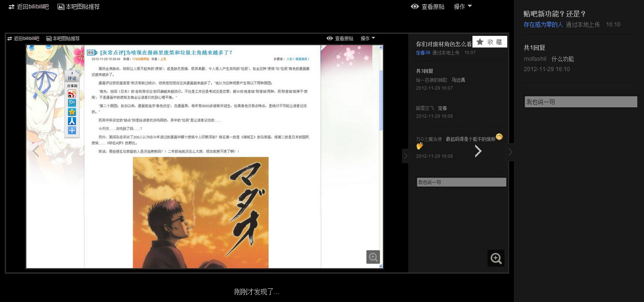Click the caption 刚刚才发现了...
Image resolution: width=644 pixels, height=302 pixels.
256,292
